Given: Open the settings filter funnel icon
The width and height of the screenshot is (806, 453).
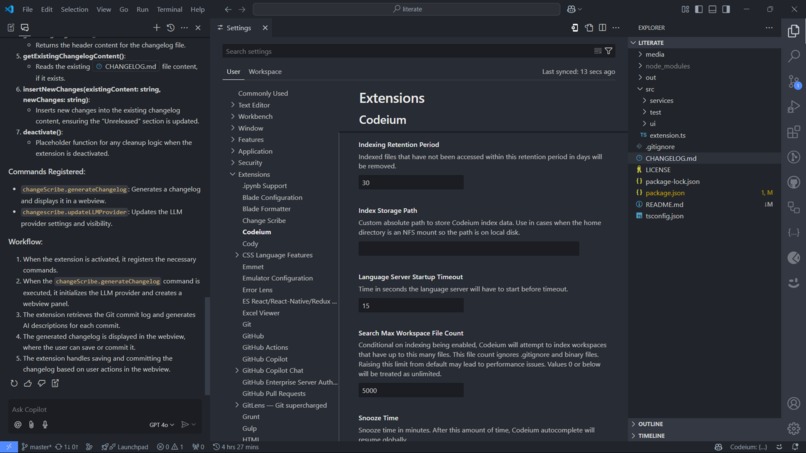Looking at the screenshot, I should 609,51.
